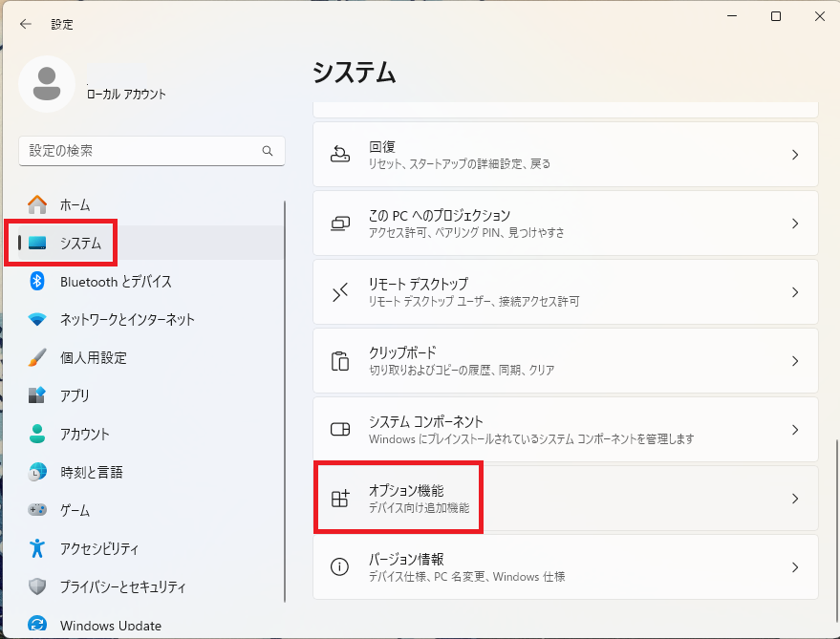Click the paintbrush icon for 個人用設定
The height and width of the screenshot is (639, 840).
[x=37, y=357]
